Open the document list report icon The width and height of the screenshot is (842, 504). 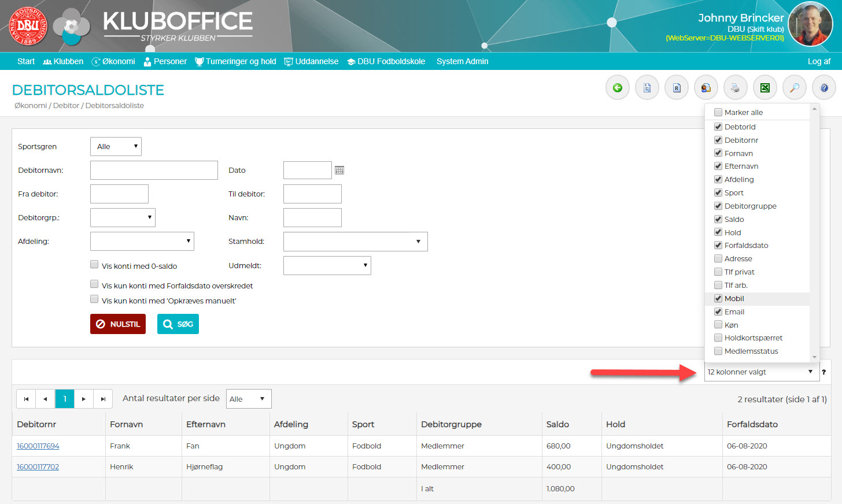(x=647, y=88)
